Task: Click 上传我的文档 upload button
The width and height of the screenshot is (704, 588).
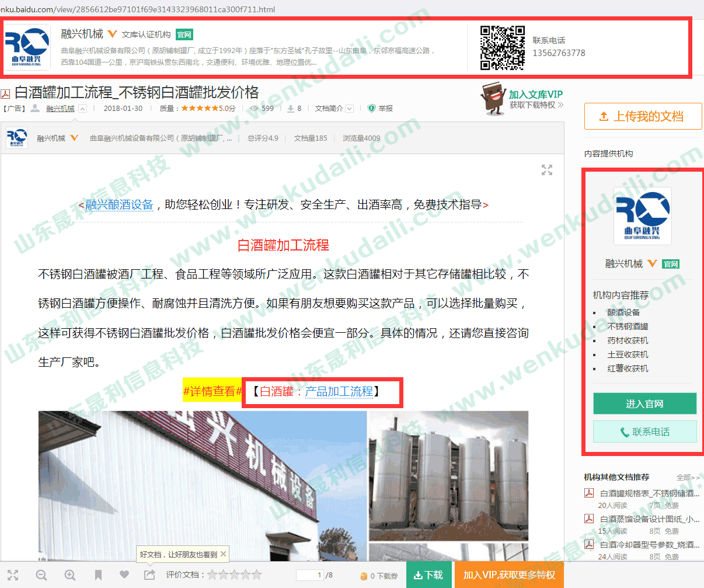Action: coord(642,116)
